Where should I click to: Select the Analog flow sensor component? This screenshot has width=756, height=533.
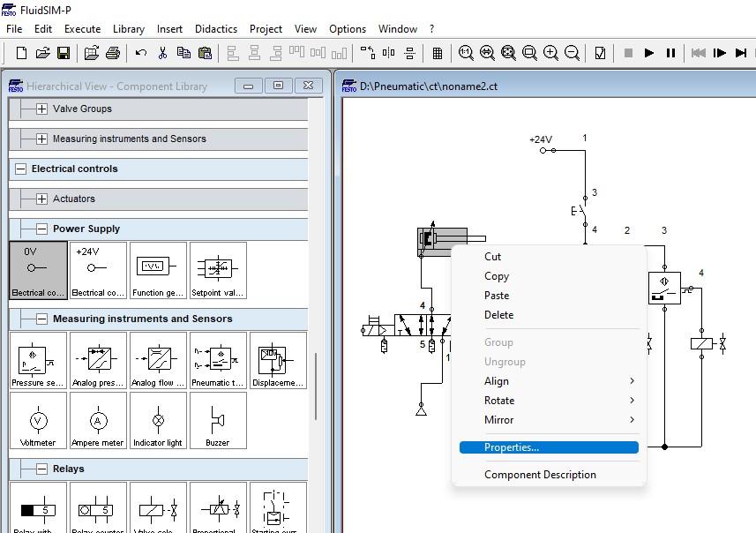(x=158, y=360)
